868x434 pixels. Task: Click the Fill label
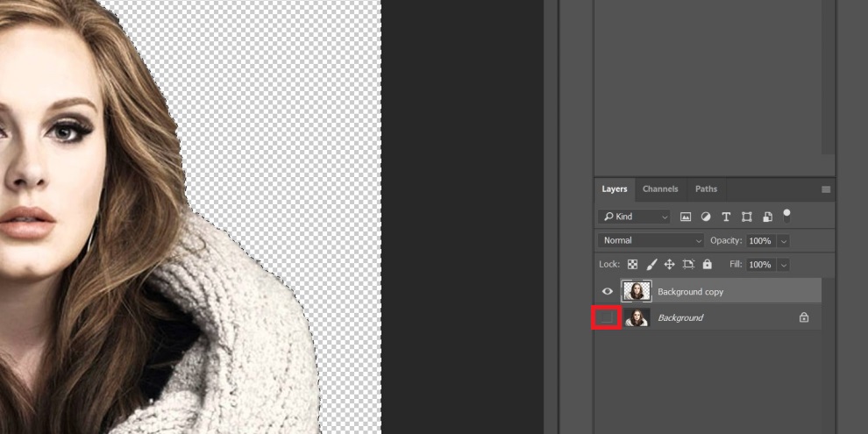click(736, 265)
